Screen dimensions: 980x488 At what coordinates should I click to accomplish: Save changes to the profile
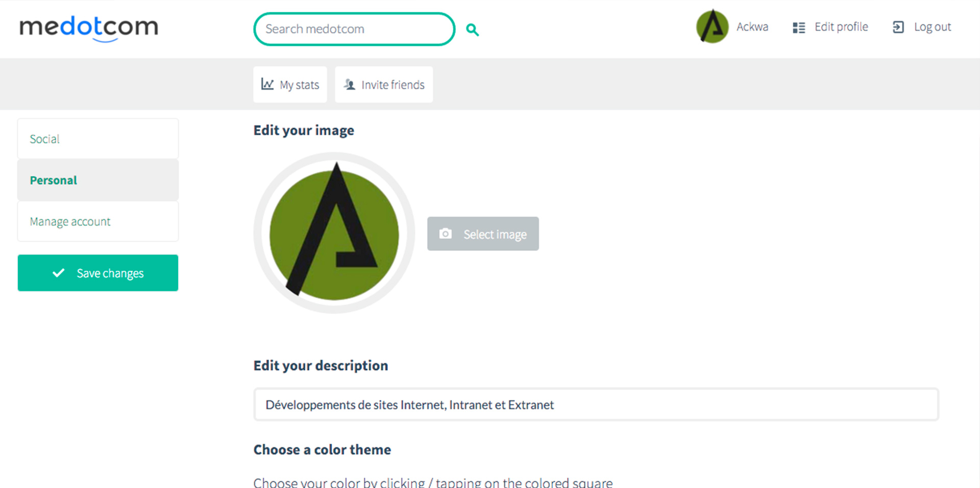point(98,273)
